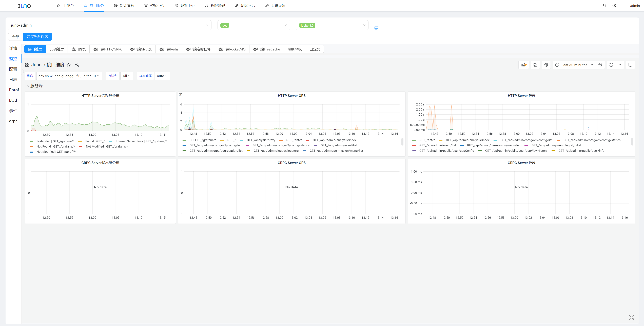644x326 pixels.
Task: Collapse the 服务端 row
Action: click(x=35, y=86)
